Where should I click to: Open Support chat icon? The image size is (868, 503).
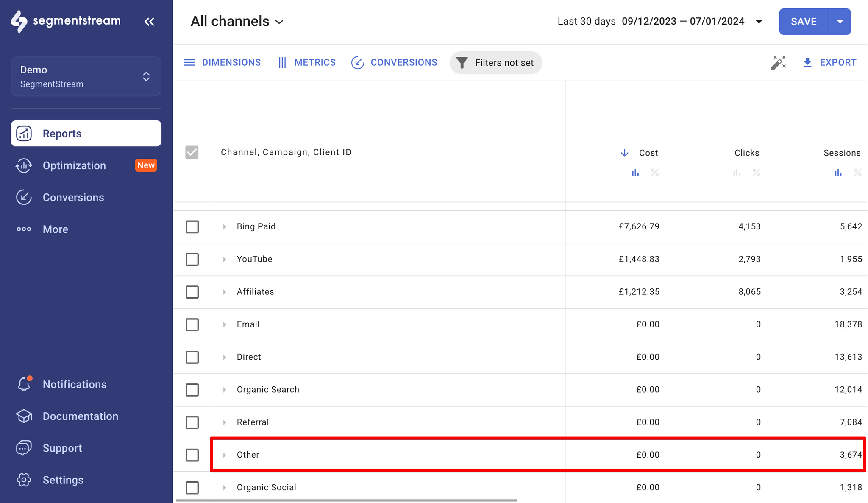pos(24,448)
